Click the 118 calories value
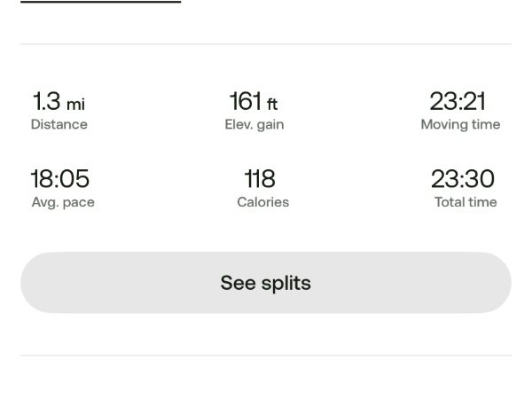Image resolution: width=532 pixels, height=399 pixels. (x=260, y=179)
